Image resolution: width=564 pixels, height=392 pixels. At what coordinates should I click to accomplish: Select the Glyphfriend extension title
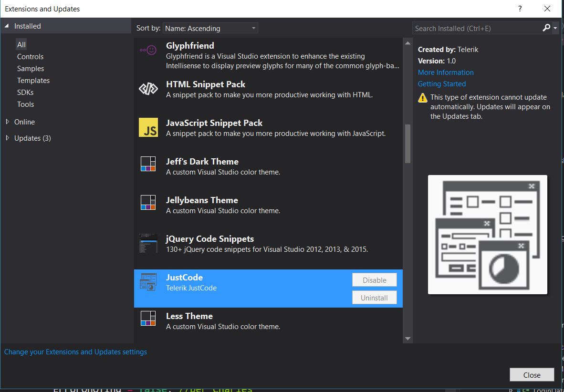[x=190, y=46]
